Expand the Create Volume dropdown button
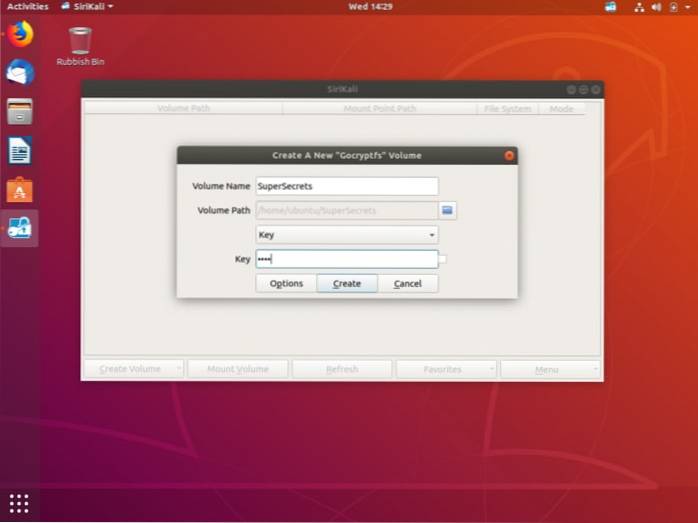This screenshot has height=523, width=698. (x=179, y=369)
